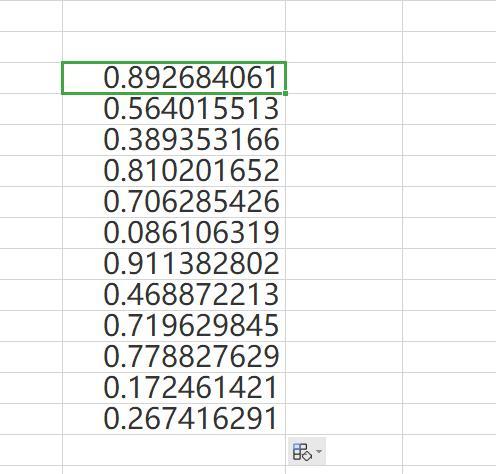Select the cell containing 0.172461421
The height and width of the screenshot is (474, 496).
pyautogui.click(x=174, y=388)
